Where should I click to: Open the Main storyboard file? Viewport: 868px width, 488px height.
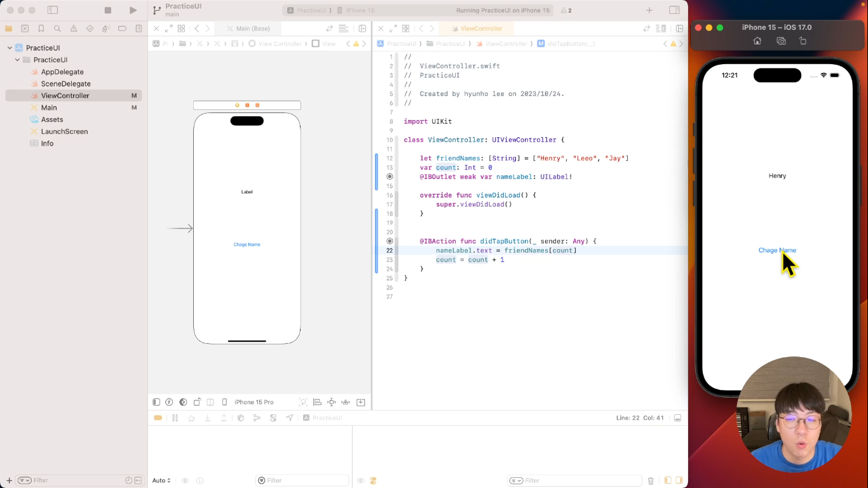[x=49, y=107]
